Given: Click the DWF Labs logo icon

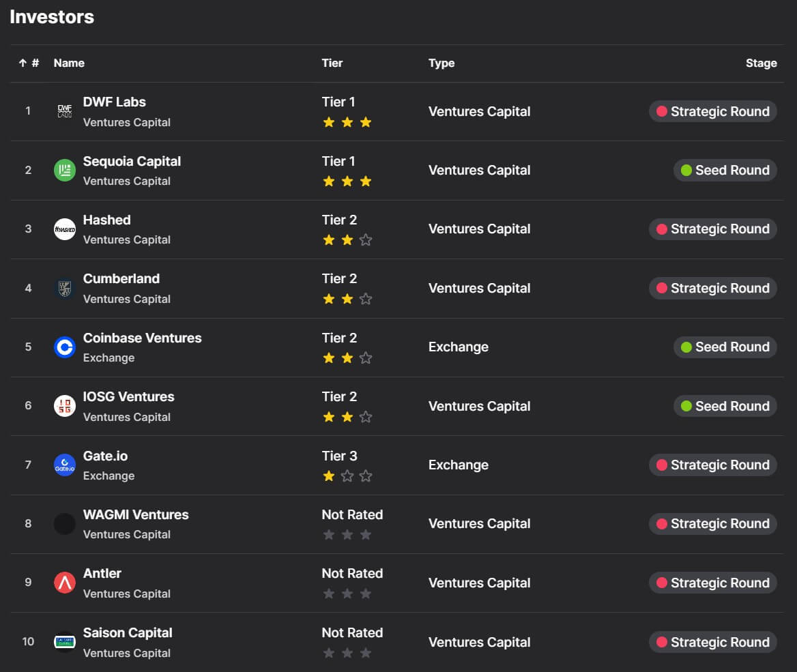Looking at the screenshot, I should pyautogui.click(x=65, y=111).
